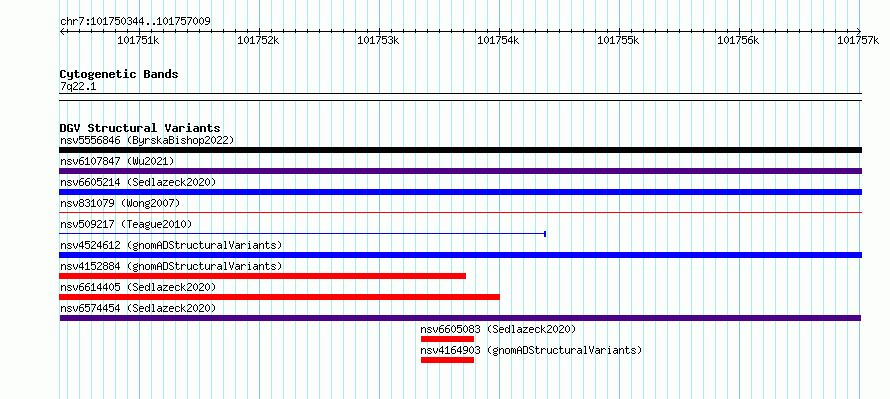Click ruler position 101752k

[x=258, y=40]
